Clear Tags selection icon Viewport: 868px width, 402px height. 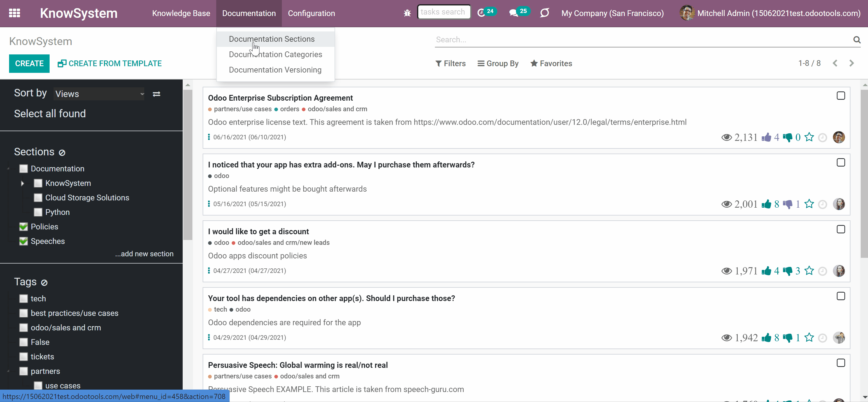click(x=44, y=283)
